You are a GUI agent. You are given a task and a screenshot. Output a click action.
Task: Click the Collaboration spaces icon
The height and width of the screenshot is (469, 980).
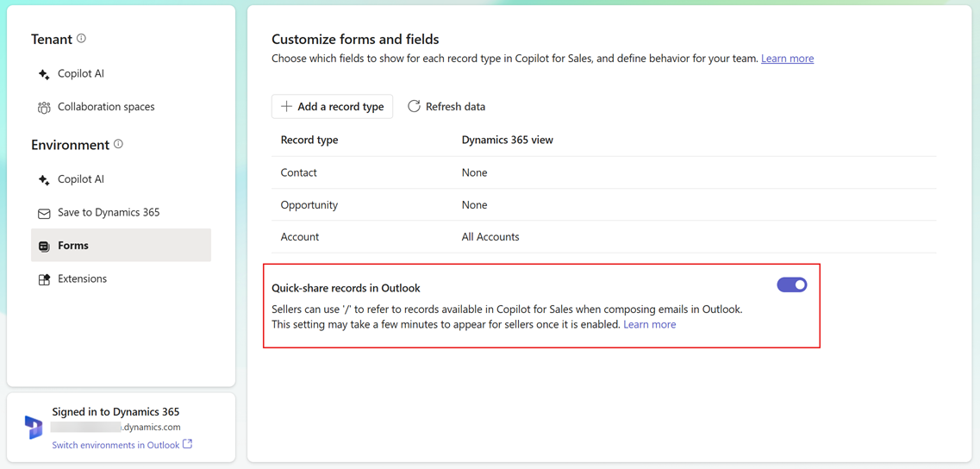(x=44, y=108)
